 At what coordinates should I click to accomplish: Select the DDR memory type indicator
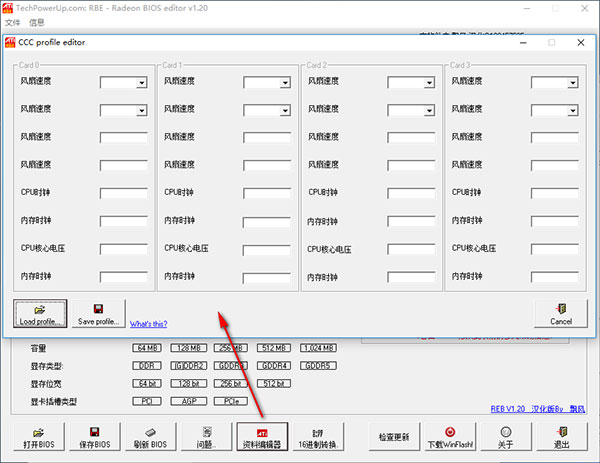pos(147,366)
